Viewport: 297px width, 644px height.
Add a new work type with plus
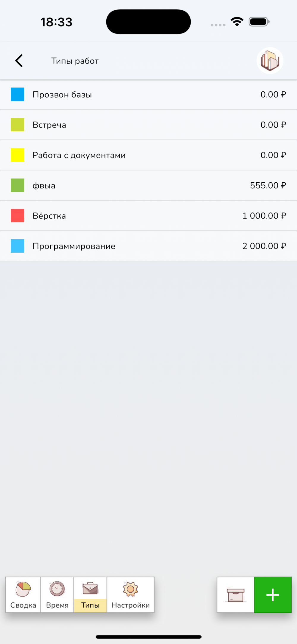pos(273,595)
